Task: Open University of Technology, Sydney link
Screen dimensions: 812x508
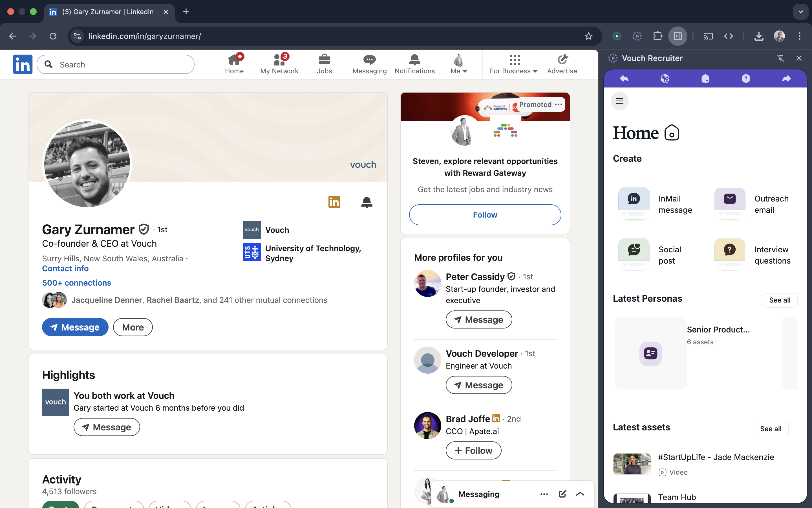Action: (x=302, y=253)
